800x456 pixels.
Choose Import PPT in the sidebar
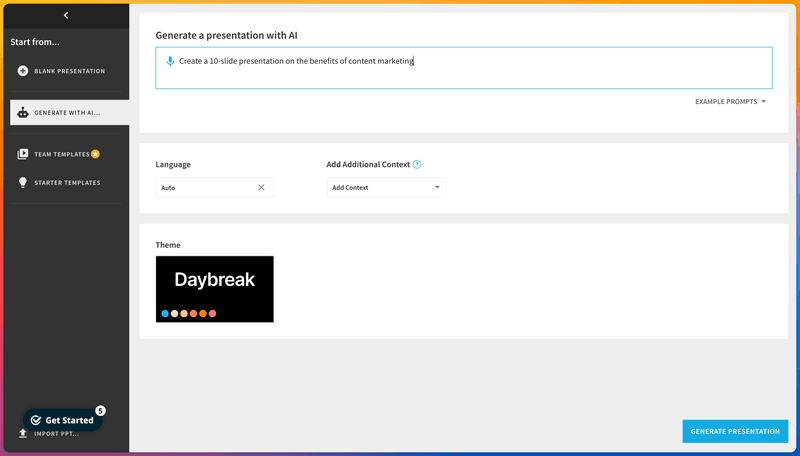48,434
